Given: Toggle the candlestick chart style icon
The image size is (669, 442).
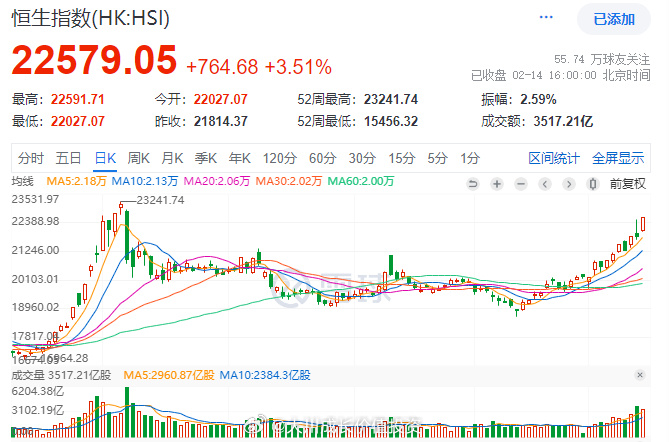Looking at the screenshot, I should pyautogui.click(x=593, y=184).
